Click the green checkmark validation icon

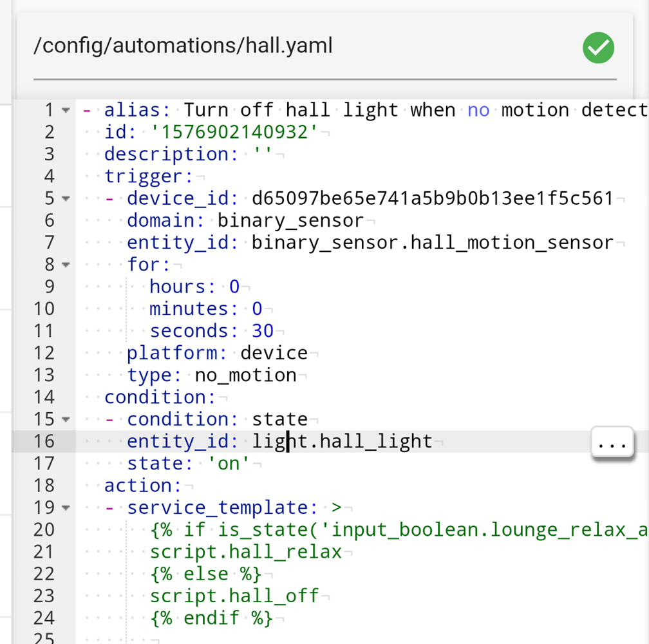[597, 48]
